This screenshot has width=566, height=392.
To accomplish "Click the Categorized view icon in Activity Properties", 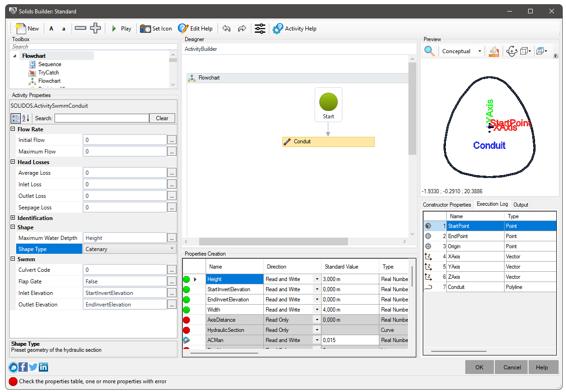I will pyautogui.click(x=16, y=118).
